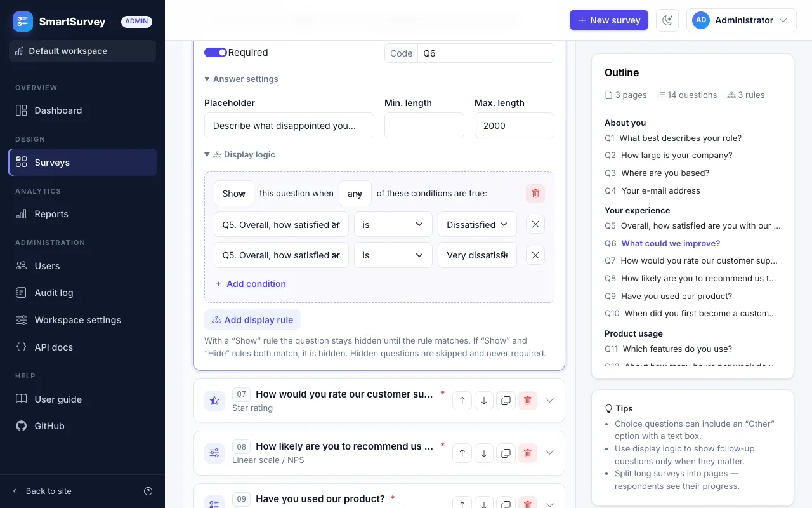Click the linear scale icon on Q8
This screenshot has height=508, width=812.
point(214,453)
